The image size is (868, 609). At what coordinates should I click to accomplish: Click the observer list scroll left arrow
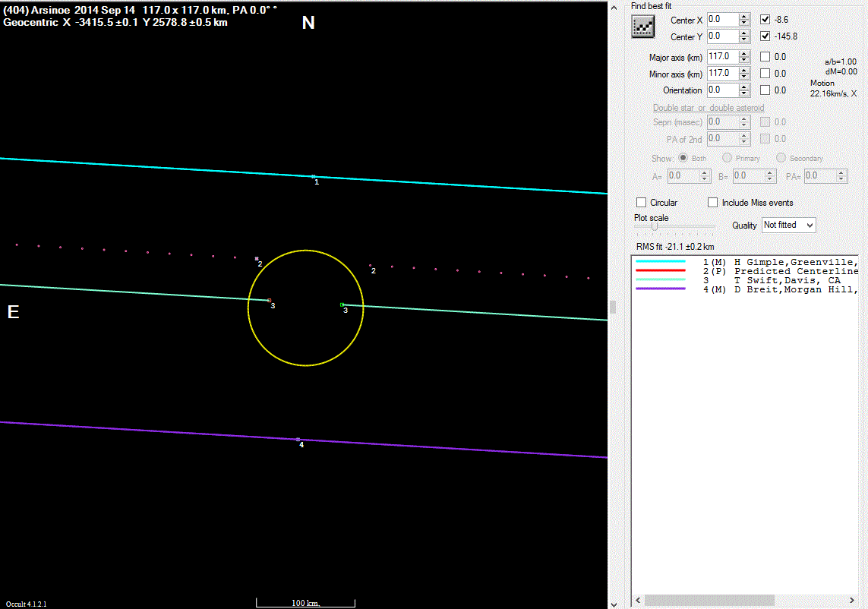638,600
